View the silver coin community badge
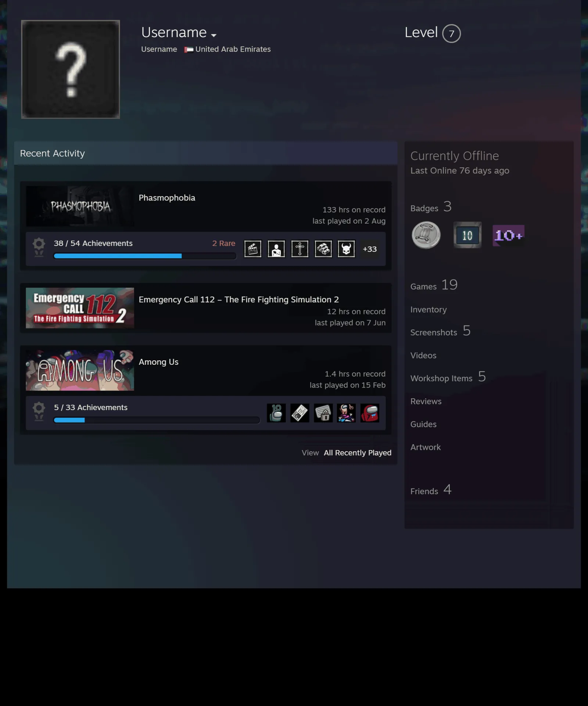 (426, 235)
